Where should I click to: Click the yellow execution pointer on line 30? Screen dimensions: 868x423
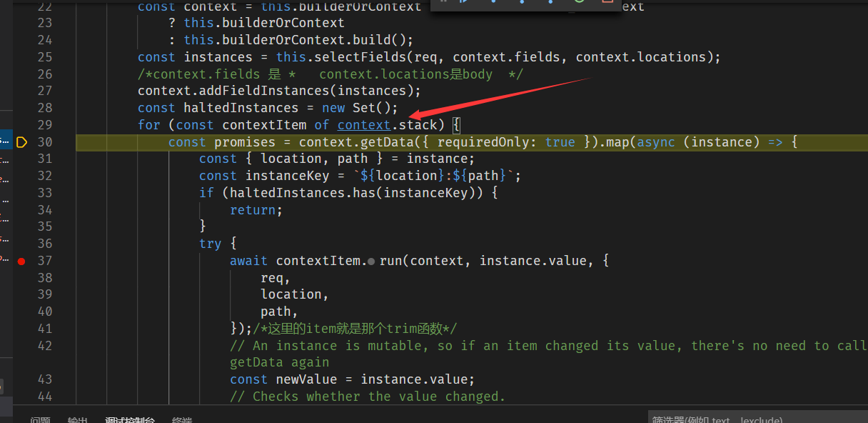[x=21, y=142]
